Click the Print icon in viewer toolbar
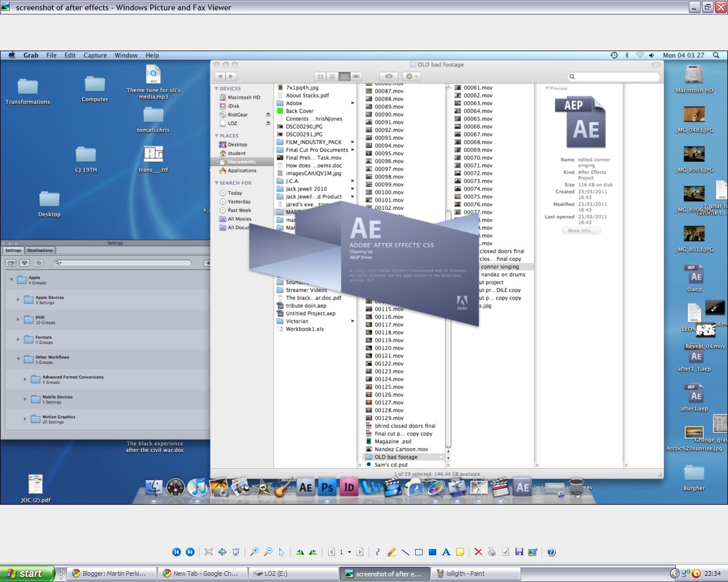This screenshot has width=728, height=582. click(x=492, y=552)
